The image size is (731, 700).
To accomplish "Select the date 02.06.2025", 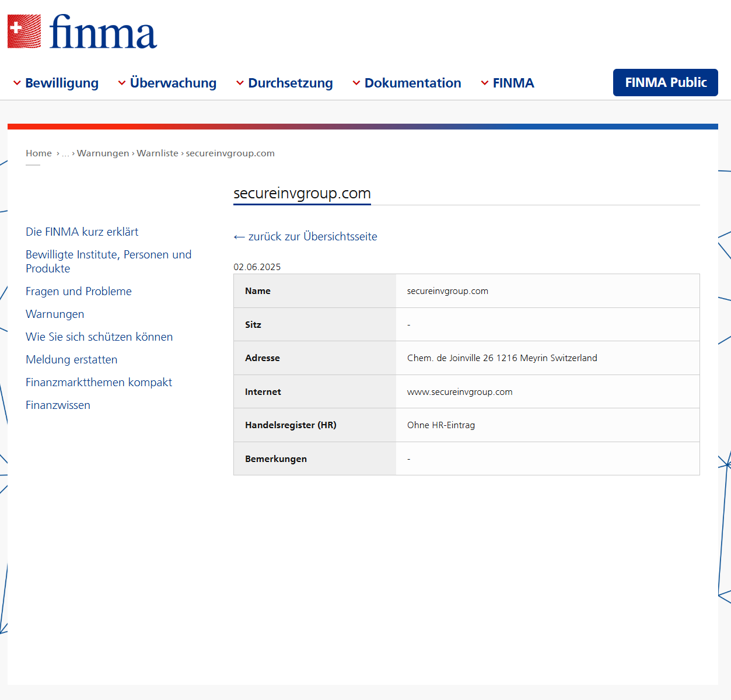I will coord(257,267).
